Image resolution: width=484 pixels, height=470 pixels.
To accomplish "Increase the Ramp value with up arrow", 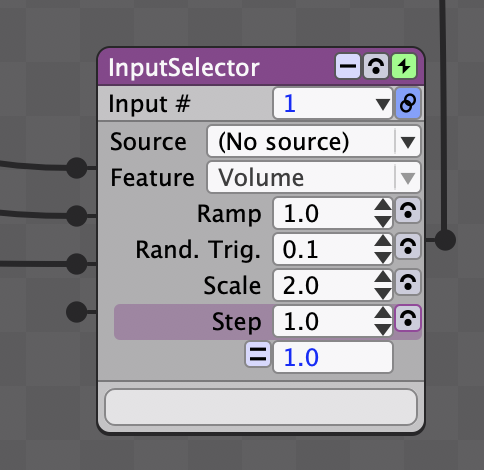I will tap(383, 205).
